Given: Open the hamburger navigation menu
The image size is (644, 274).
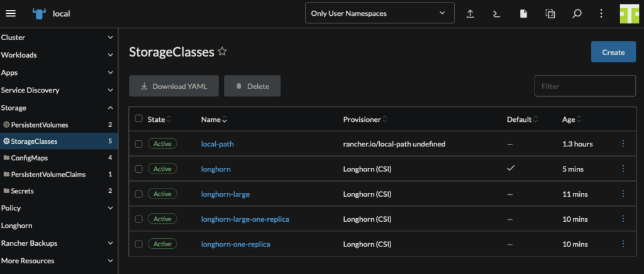Looking at the screenshot, I should pyautogui.click(x=11, y=13).
